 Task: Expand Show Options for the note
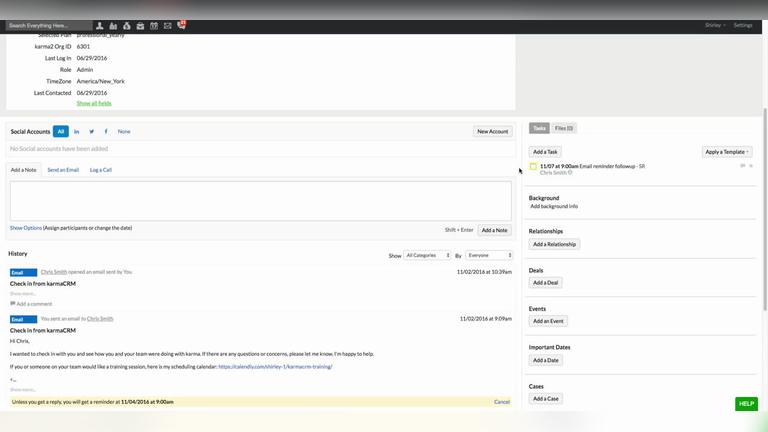click(x=26, y=228)
